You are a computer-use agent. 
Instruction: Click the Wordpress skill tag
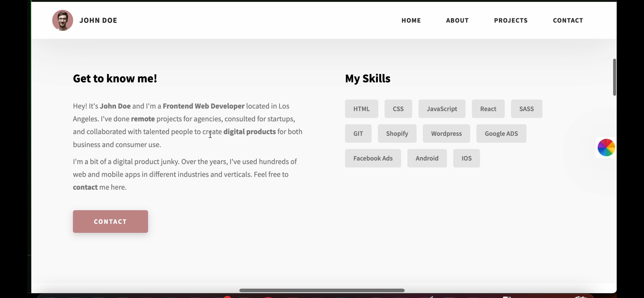(446, 133)
